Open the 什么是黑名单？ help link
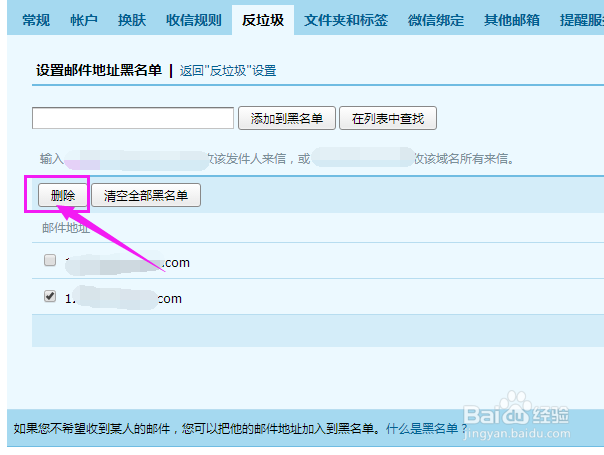Image resolution: width=604 pixels, height=455 pixels. (x=426, y=428)
